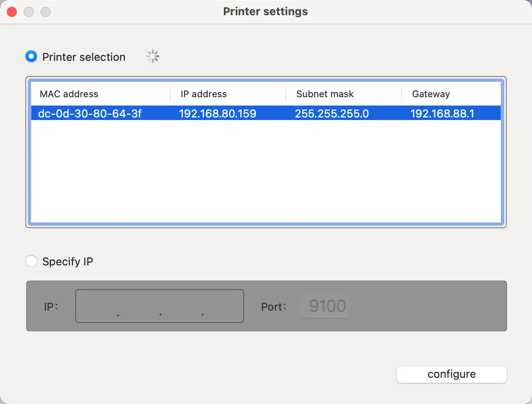Click the 255.255.255.0 subnet mask cell
532x404 pixels.
click(332, 113)
